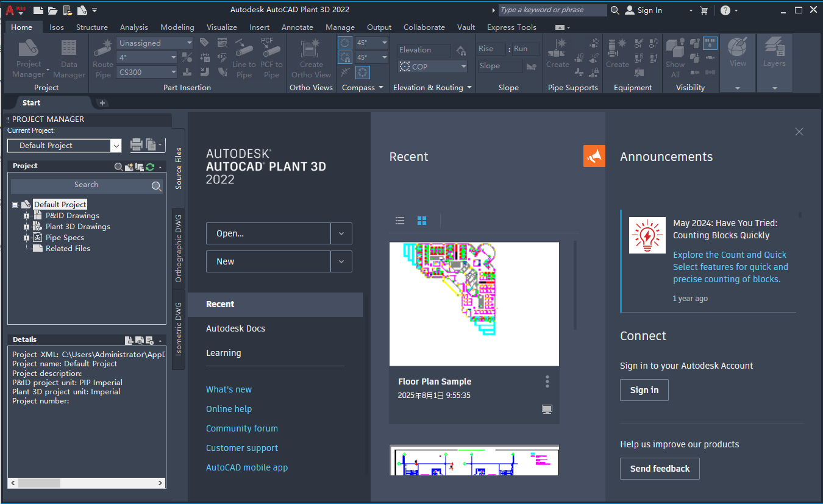Open the Express Tools ribbon tab
This screenshot has width=823, height=504.
click(511, 27)
